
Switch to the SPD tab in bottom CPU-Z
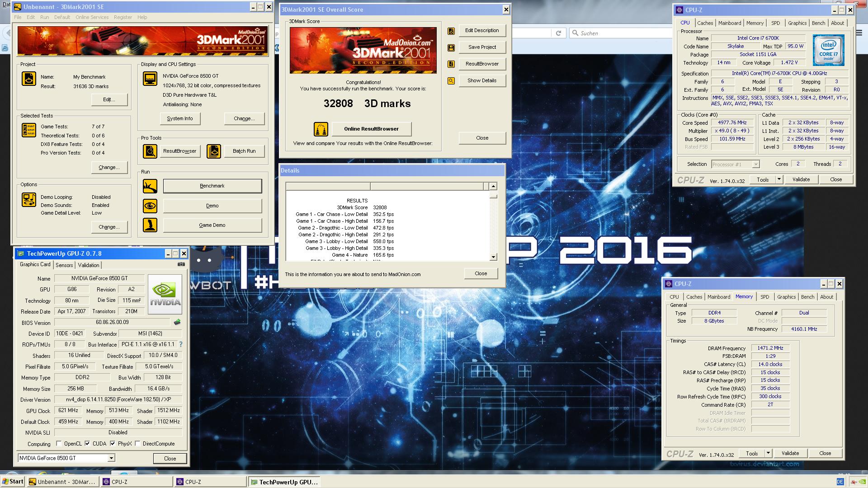point(764,297)
